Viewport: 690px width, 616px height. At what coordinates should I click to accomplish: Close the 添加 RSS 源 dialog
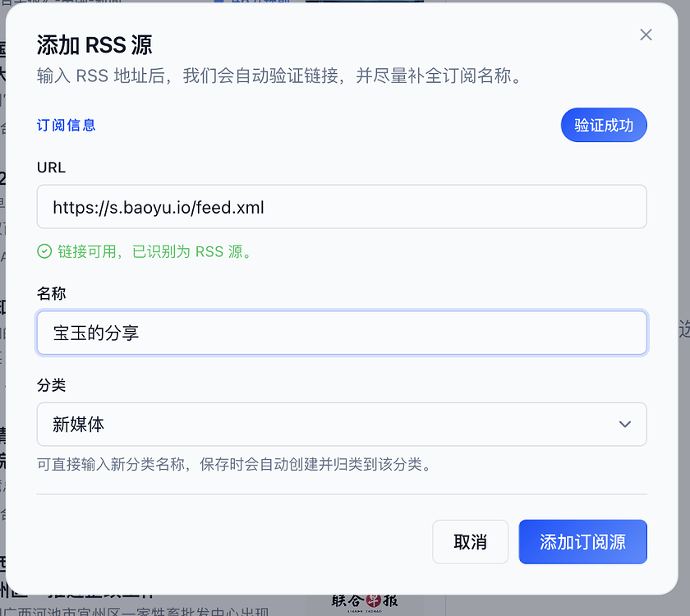click(x=646, y=34)
